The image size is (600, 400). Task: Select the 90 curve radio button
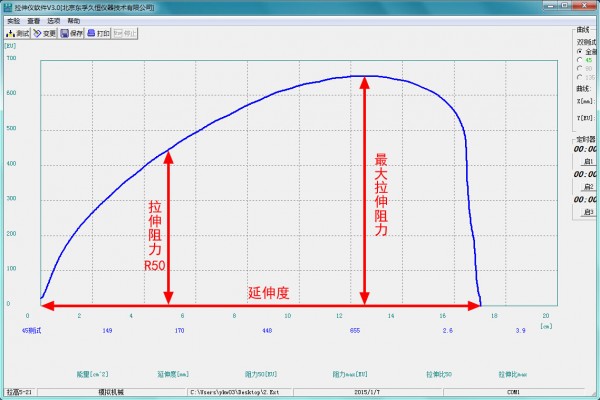[579, 68]
